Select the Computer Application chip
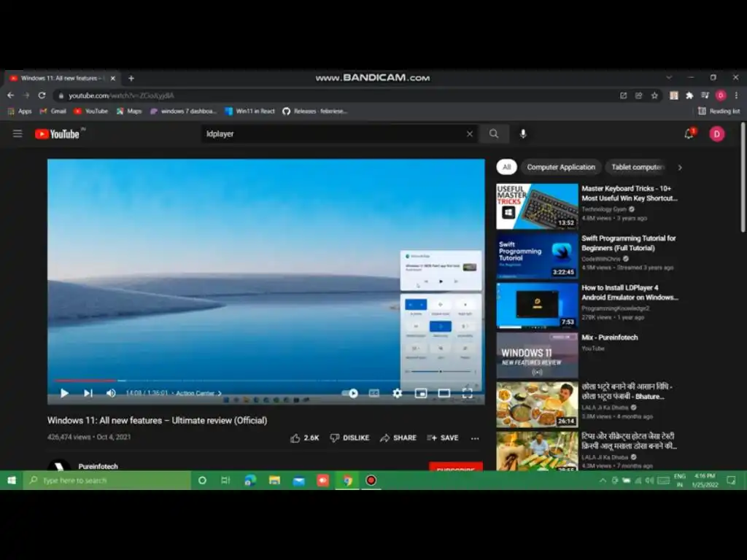Viewport: 747px width, 560px height. pos(561,167)
